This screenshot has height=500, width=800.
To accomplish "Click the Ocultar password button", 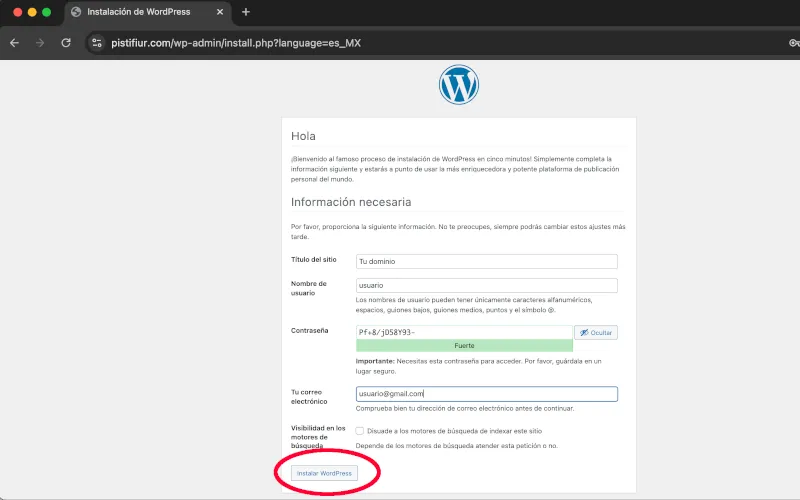I will (x=595, y=333).
